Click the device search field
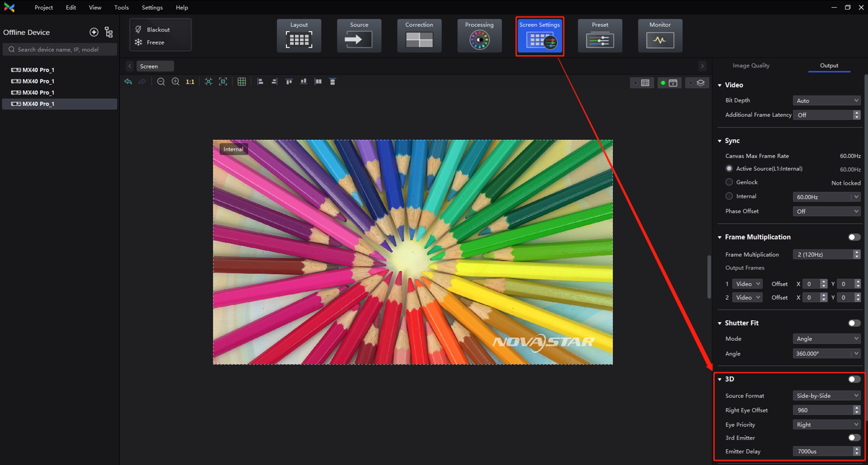Viewport: 868px width, 465px height. click(59, 50)
